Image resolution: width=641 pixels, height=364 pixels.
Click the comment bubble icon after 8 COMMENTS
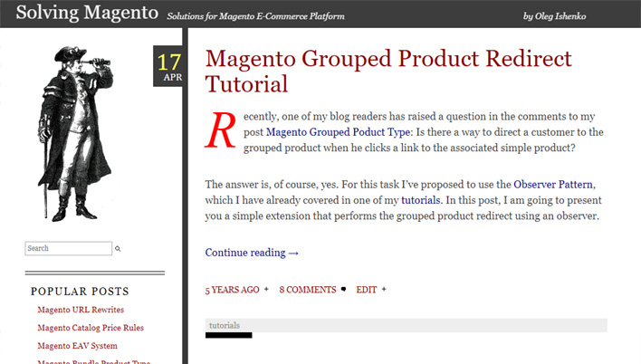343,289
